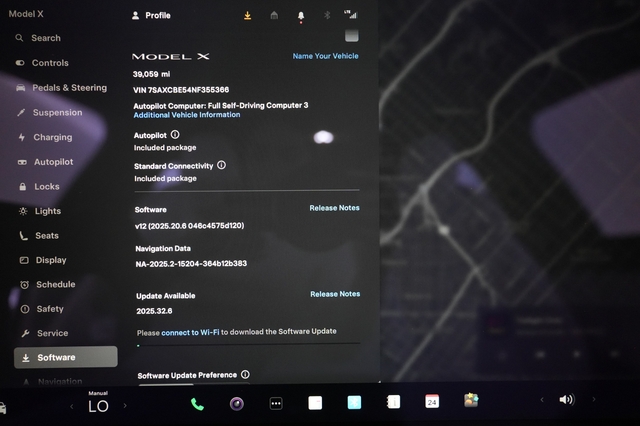Show Standard Connectivity info icon
The image size is (640, 426).
click(221, 165)
